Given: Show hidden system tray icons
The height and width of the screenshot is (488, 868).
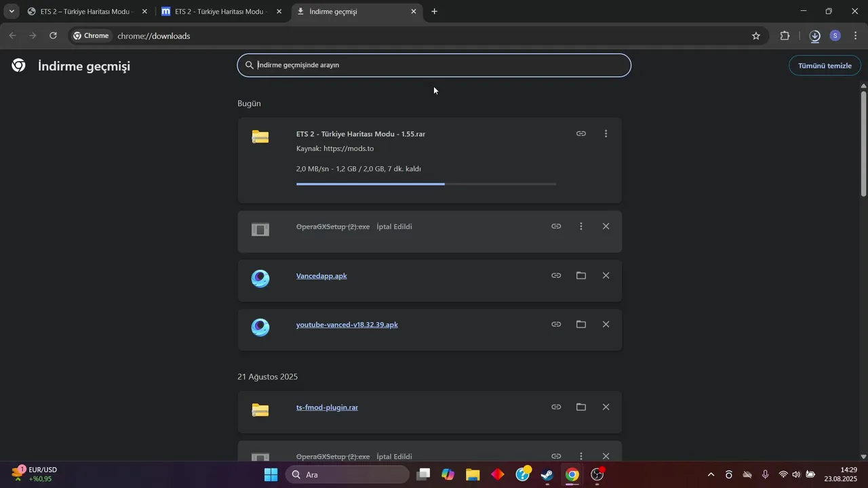Looking at the screenshot, I should [x=711, y=474].
